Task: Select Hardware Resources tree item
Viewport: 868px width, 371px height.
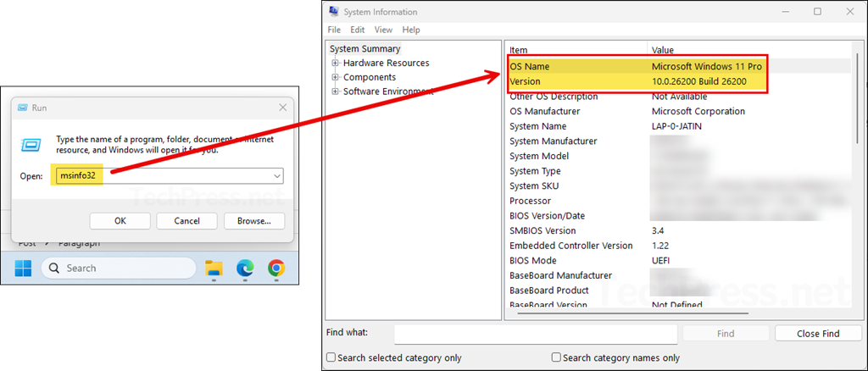Action: (386, 63)
